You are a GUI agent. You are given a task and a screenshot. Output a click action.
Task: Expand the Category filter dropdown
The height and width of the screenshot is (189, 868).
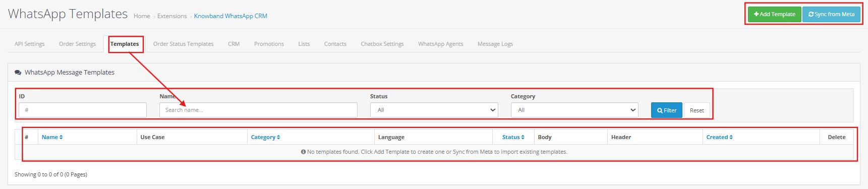[574, 110]
